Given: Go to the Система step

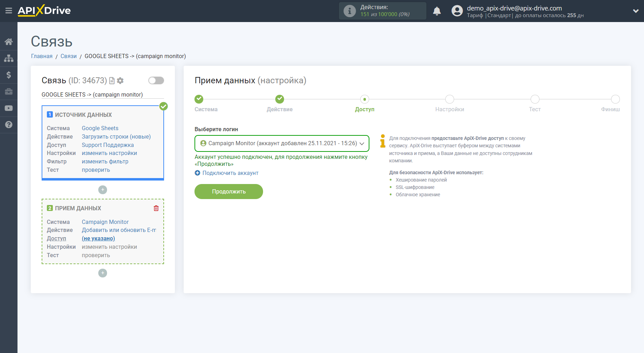Looking at the screenshot, I should [x=199, y=99].
